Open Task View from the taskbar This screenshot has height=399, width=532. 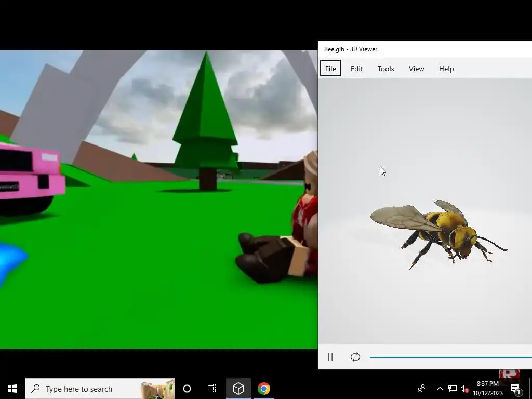click(212, 389)
